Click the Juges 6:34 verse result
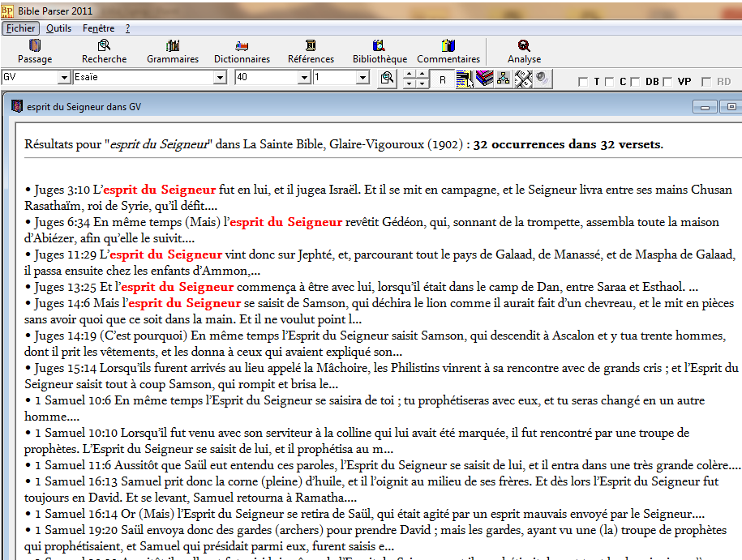 pyautogui.click(x=372, y=230)
